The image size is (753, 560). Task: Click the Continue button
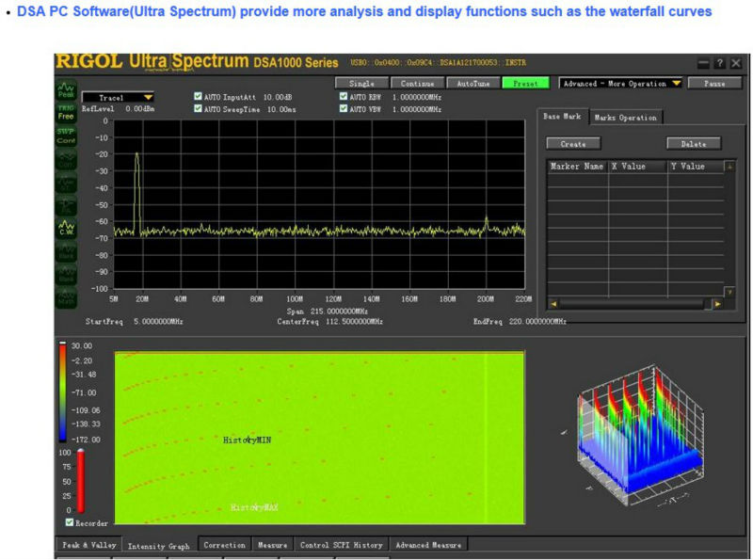coord(417,84)
